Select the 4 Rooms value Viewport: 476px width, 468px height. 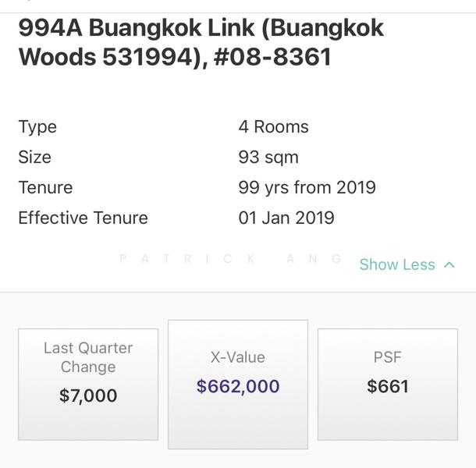click(x=273, y=127)
